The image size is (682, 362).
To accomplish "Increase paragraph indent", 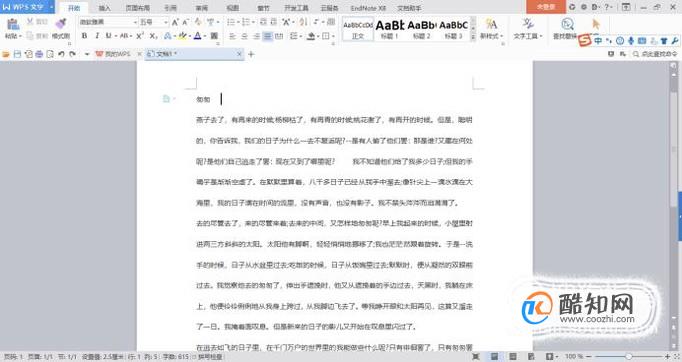I will pyautogui.click(x=274, y=22).
